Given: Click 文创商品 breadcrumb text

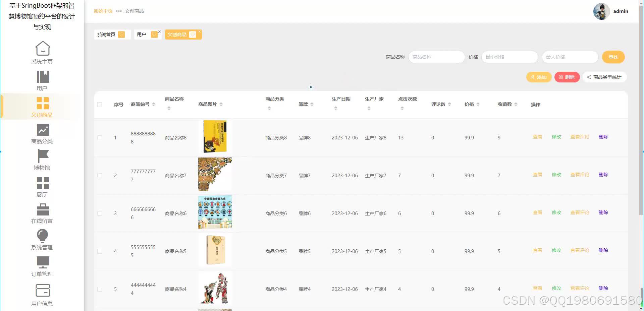Looking at the screenshot, I should coord(134,11).
